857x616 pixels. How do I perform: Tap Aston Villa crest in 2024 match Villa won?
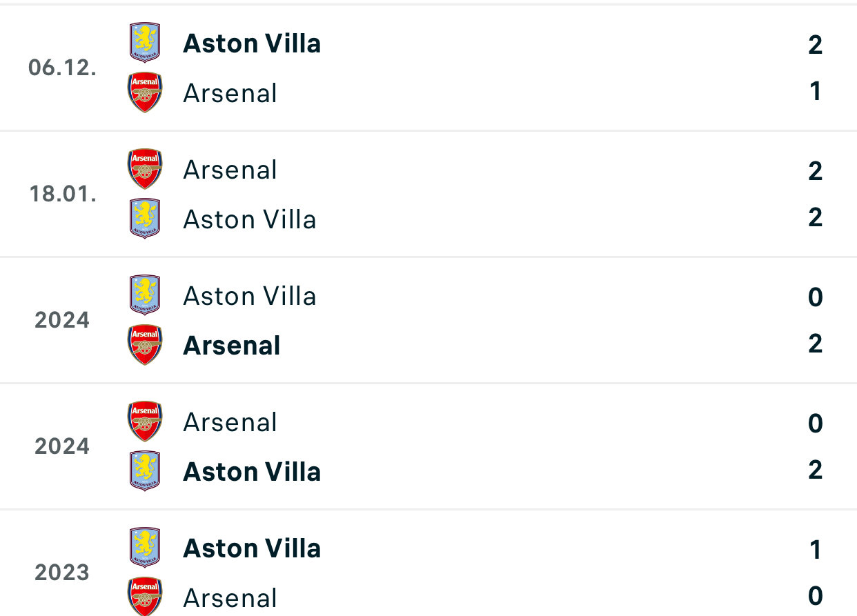pyautogui.click(x=145, y=471)
